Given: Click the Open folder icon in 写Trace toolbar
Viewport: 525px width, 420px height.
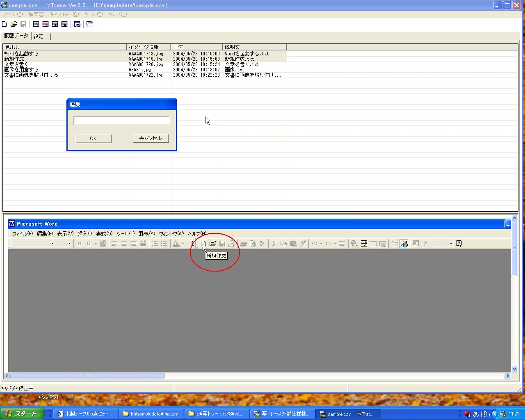Looking at the screenshot, I should pos(14,24).
